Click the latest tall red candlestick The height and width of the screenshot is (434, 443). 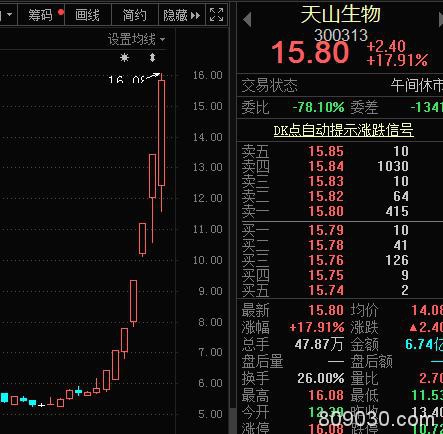(x=161, y=133)
